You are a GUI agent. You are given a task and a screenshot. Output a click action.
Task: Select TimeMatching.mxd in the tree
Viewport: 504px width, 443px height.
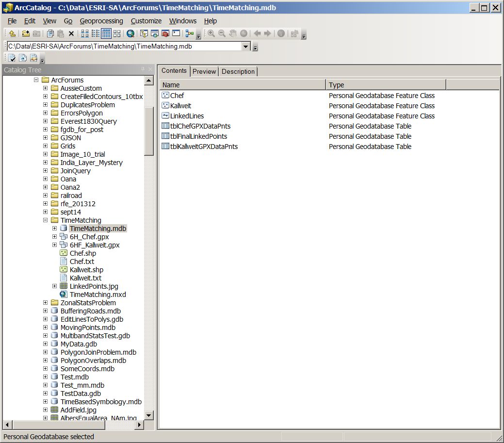point(98,295)
